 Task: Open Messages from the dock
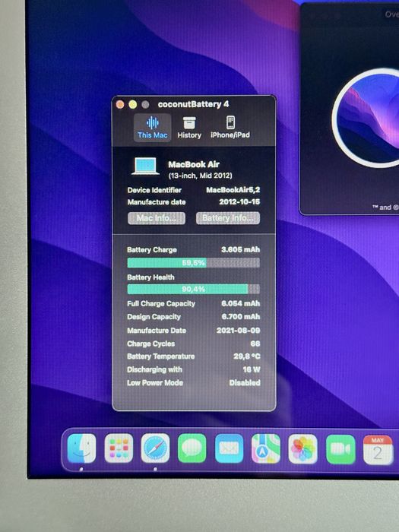[x=192, y=448]
